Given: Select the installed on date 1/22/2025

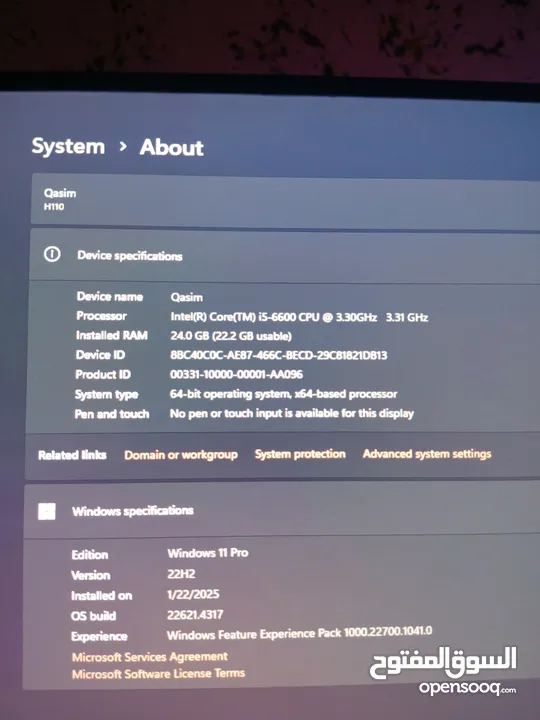Looking at the screenshot, I should point(193,594).
